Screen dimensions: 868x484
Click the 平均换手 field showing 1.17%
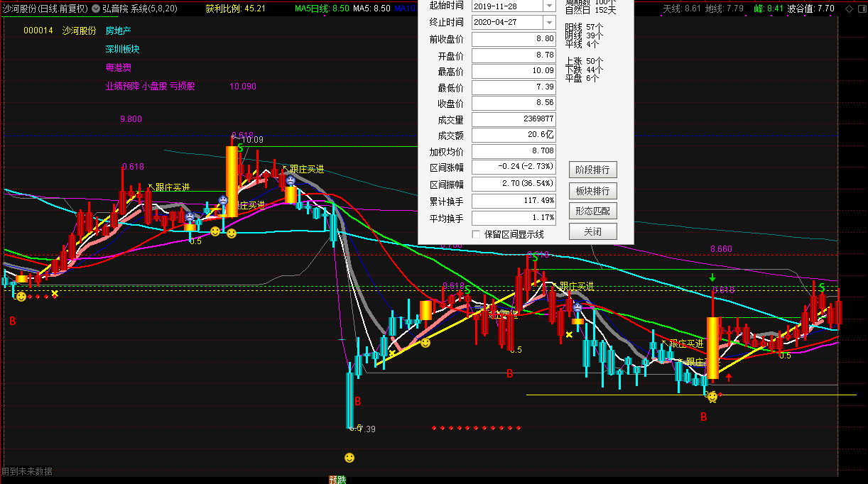[514, 218]
